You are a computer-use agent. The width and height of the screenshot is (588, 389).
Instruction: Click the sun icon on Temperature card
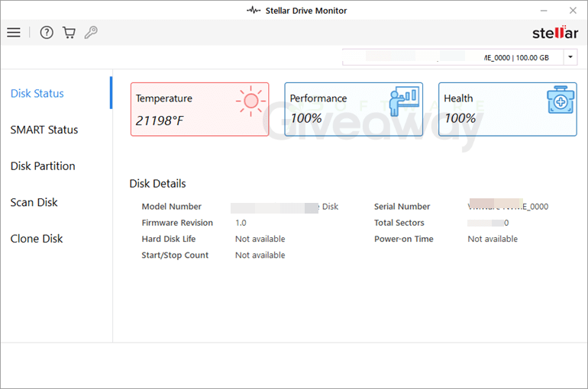pos(251,101)
